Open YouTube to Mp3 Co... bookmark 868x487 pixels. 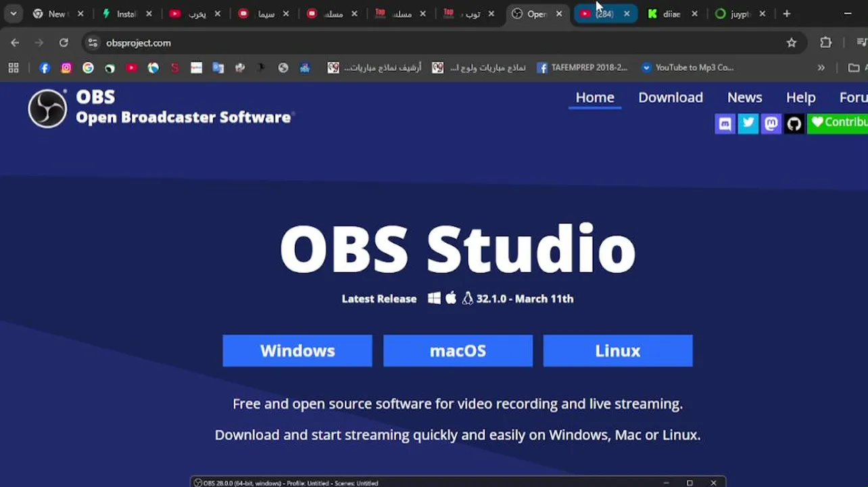tap(687, 68)
